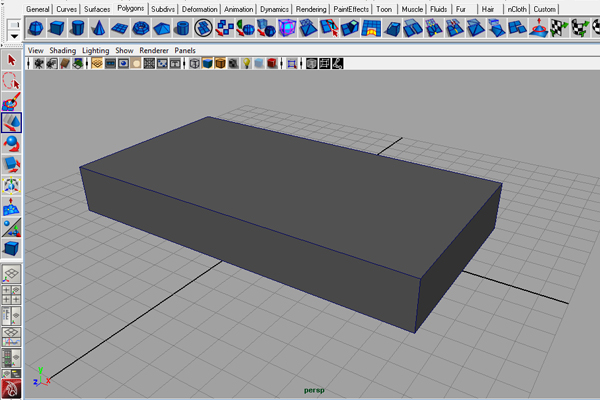Open the Renderer menu

click(x=153, y=49)
